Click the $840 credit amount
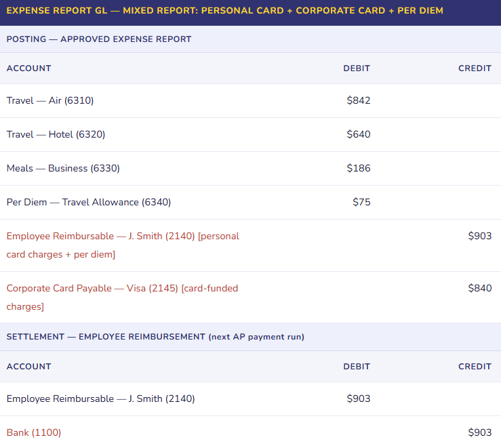Screen dimensions: 501x448 pos(479,289)
